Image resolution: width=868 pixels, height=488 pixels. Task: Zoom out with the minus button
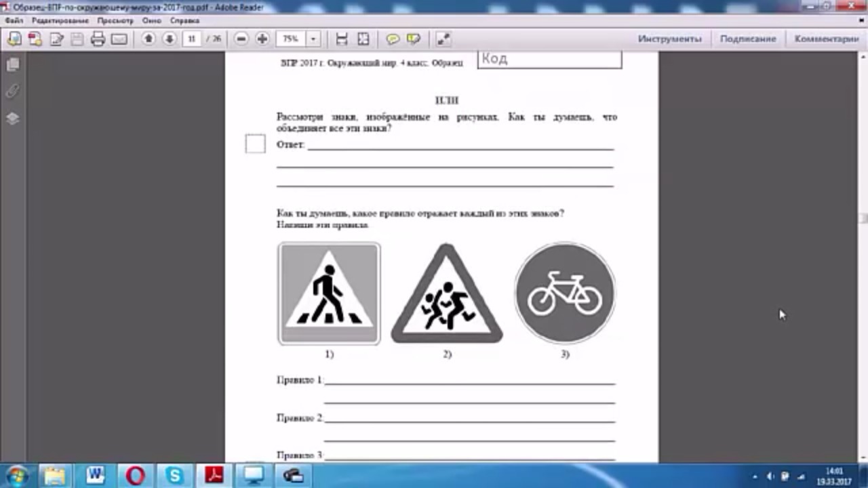(241, 39)
